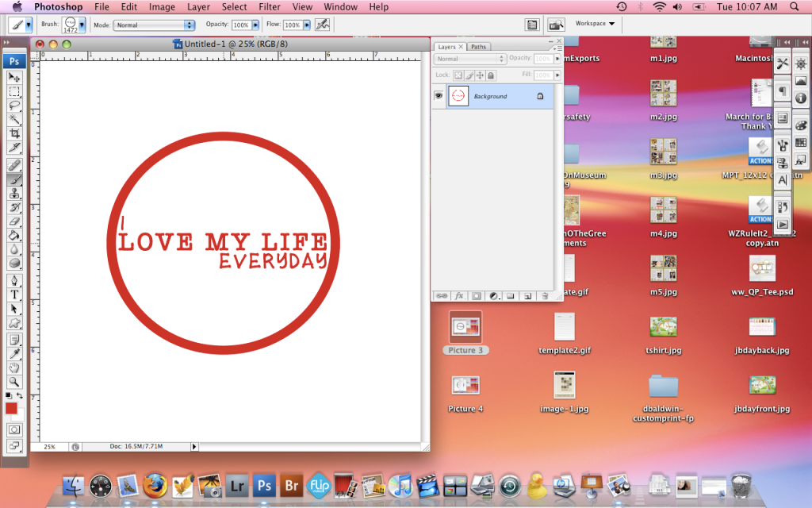Hide the Background layer eye icon
This screenshot has width=812, height=508.
(439, 96)
